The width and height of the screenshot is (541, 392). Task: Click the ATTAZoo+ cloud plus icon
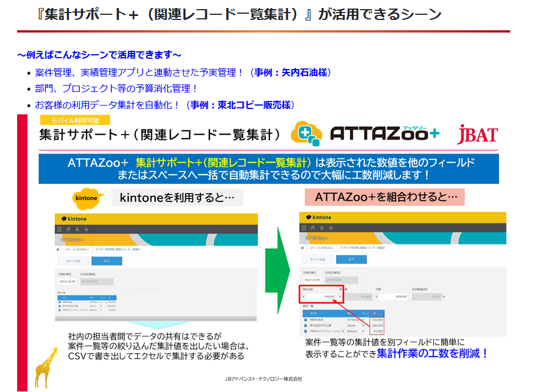pos(306,134)
